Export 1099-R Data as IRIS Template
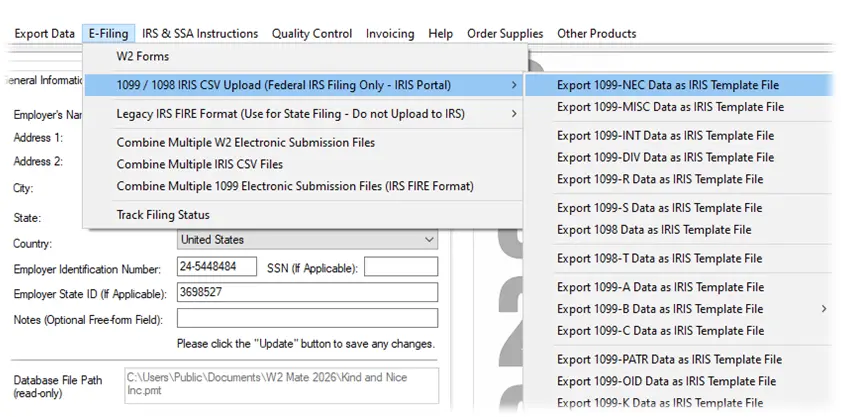Screen dimensions: 841x417 679,179
